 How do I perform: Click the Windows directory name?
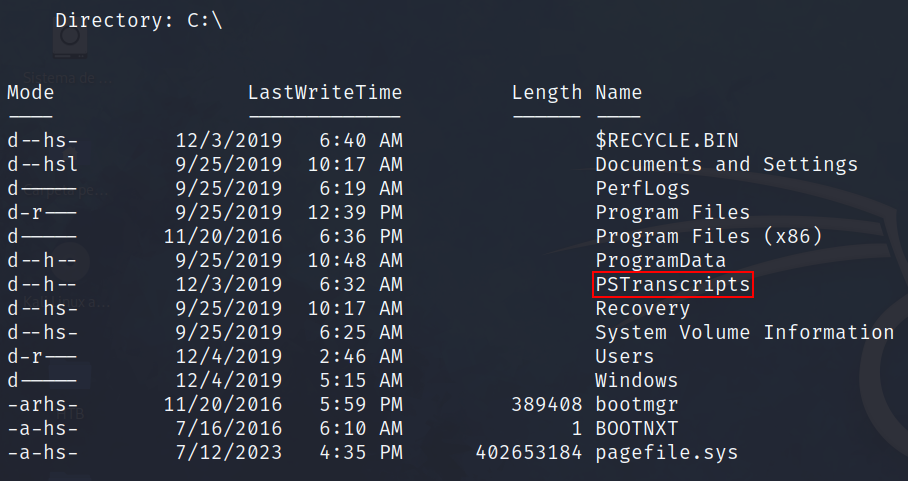[636, 380]
